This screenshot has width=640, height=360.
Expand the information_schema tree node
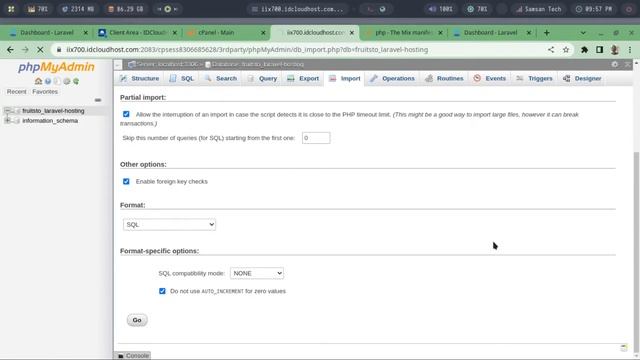[x=7, y=120]
